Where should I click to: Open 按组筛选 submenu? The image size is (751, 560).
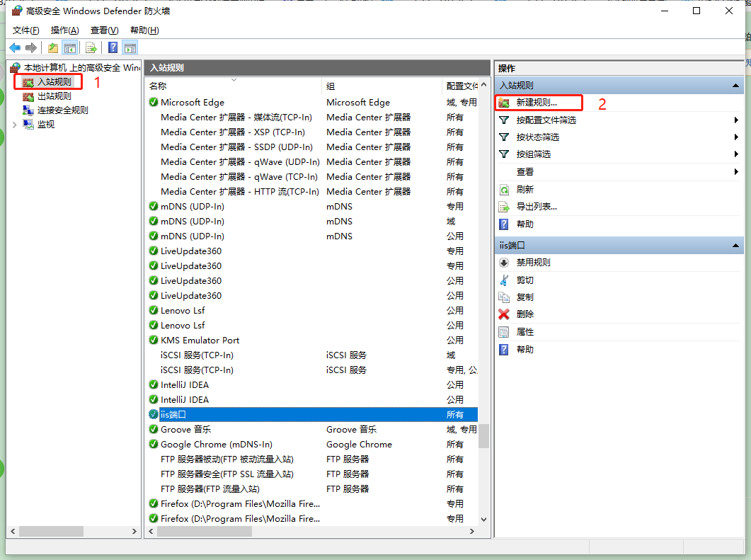(619, 154)
